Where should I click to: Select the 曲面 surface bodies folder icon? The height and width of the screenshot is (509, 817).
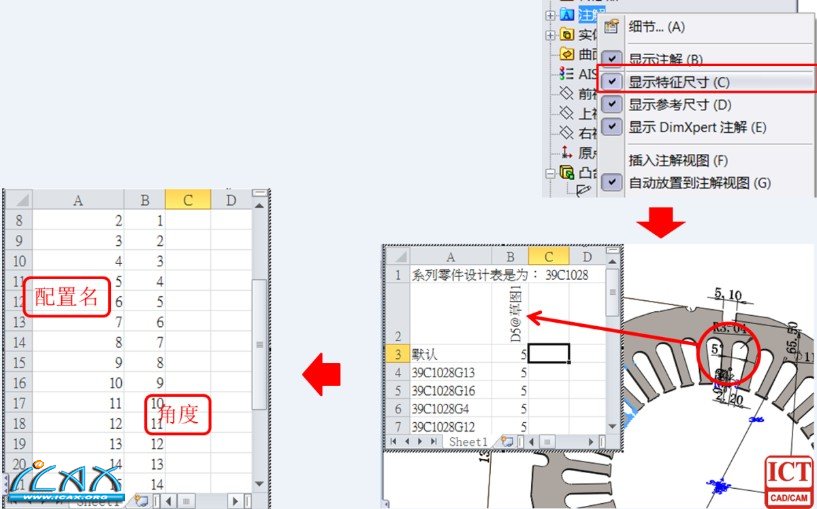pos(567,54)
